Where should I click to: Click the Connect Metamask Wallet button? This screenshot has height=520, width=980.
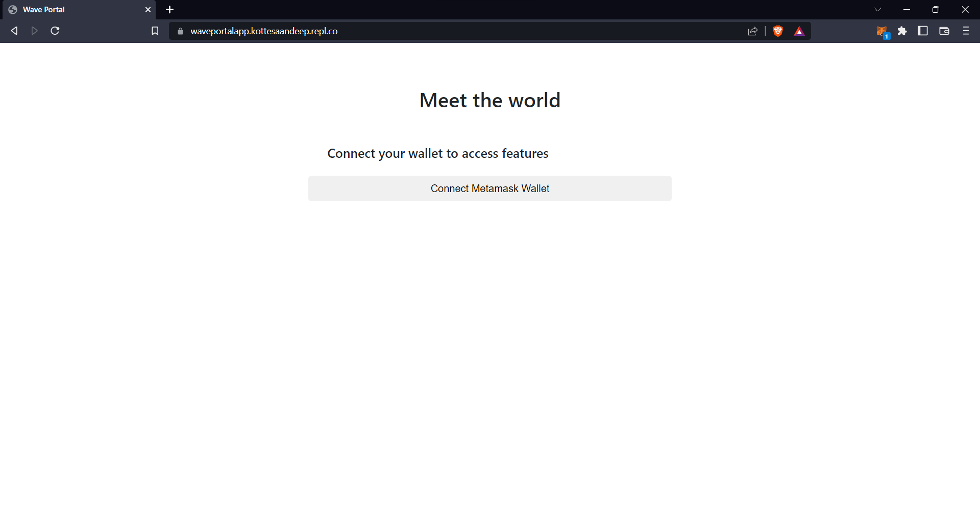[x=489, y=188]
